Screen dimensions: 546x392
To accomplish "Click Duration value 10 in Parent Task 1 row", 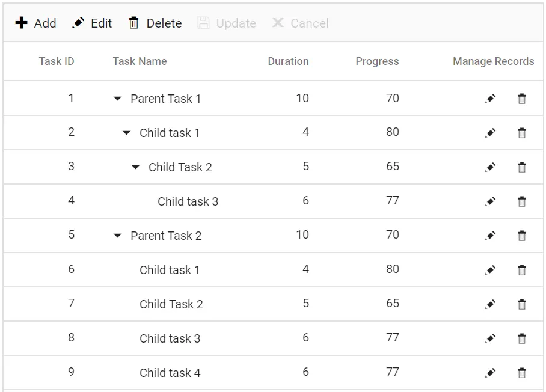I will click(x=302, y=98).
